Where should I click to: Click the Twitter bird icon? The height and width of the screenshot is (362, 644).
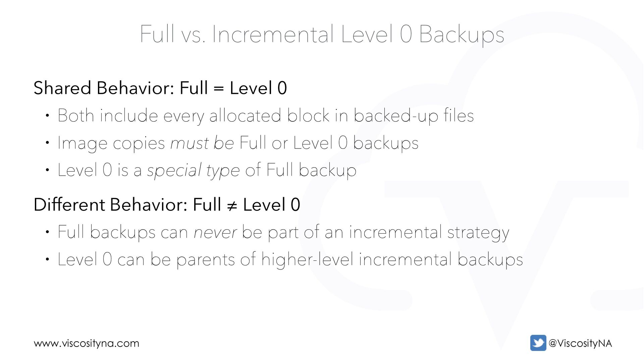tap(538, 343)
